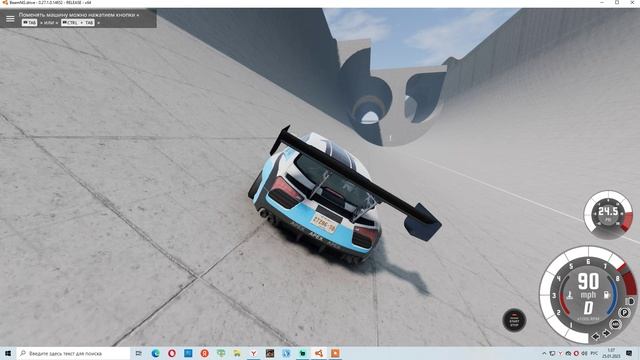Viewport: 640px width, 360px height.
Task: Open the Yandex Y browser icon on taskbar
Action: pos(253,353)
